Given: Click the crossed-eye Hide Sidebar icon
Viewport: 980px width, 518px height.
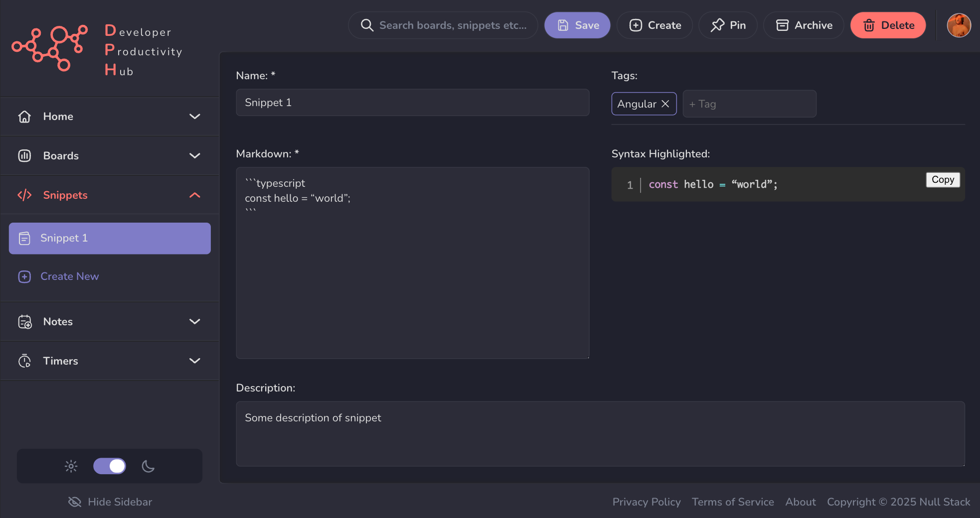Looking at the screenshot, I should [75, 502].
